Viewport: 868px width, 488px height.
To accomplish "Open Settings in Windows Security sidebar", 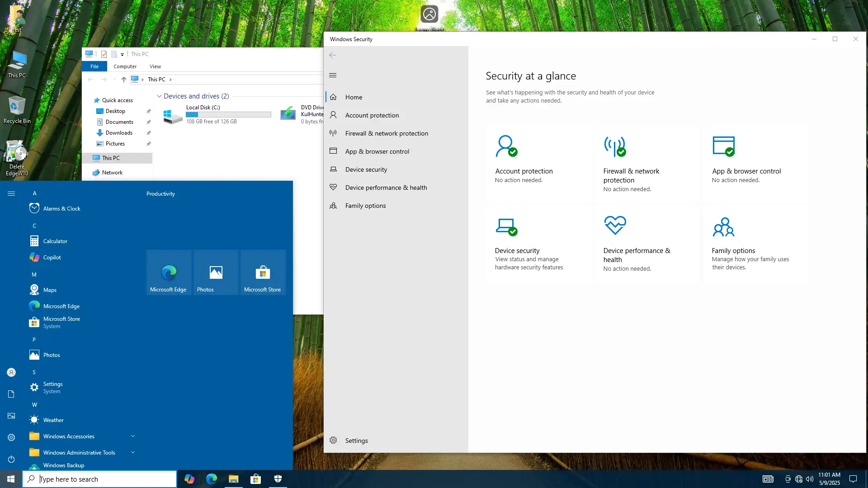I will (356, 441).
